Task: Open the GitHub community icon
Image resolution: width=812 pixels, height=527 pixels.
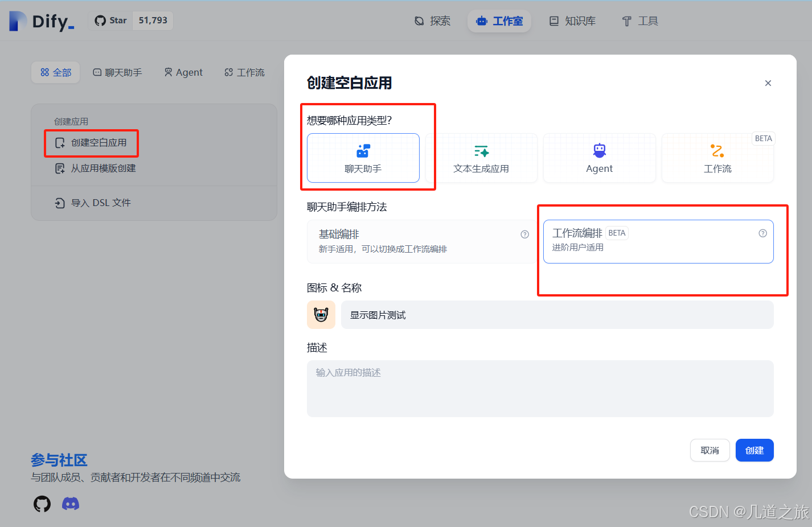Action: coord(42,504)
